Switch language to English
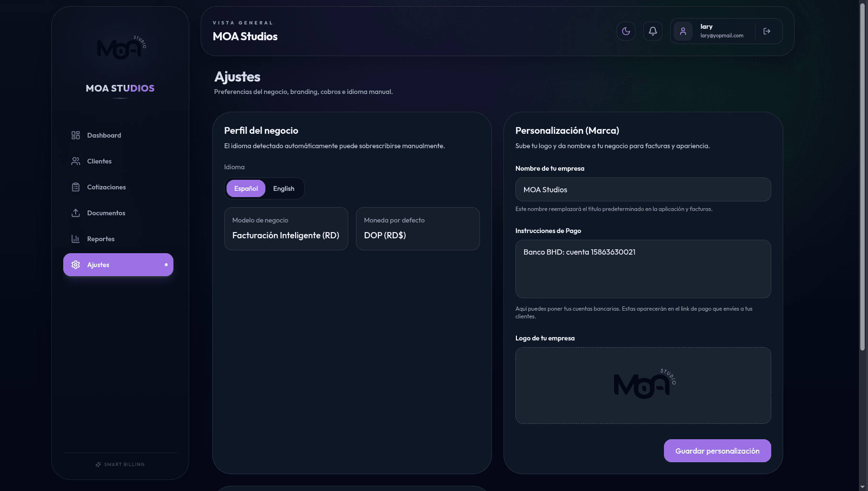Viewport: 868px width, 491px height. tap(284, 188)
